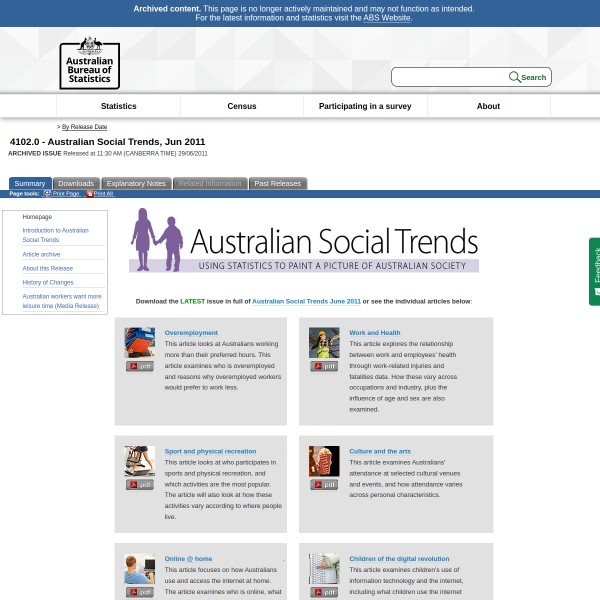The height and width of the screenshot is (600, 600).
Task: Open the Past Releases tab
Action: tap(277, 183)
